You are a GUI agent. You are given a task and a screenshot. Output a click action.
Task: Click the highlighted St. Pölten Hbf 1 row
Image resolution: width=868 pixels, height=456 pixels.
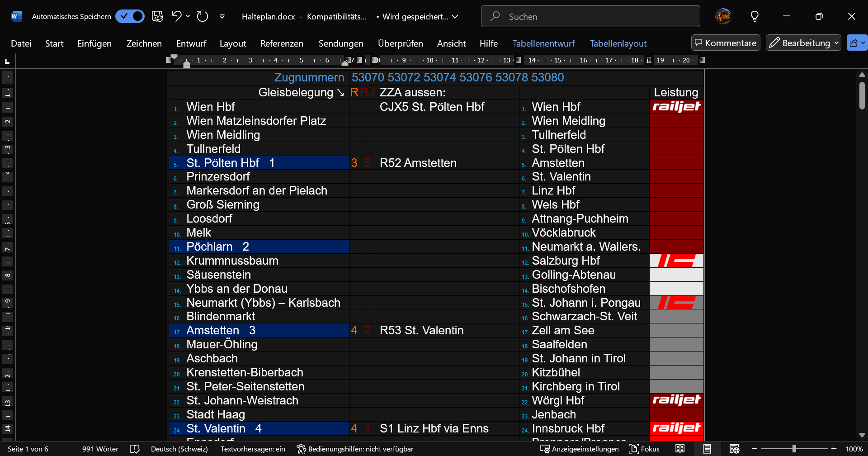click(259, 163)
